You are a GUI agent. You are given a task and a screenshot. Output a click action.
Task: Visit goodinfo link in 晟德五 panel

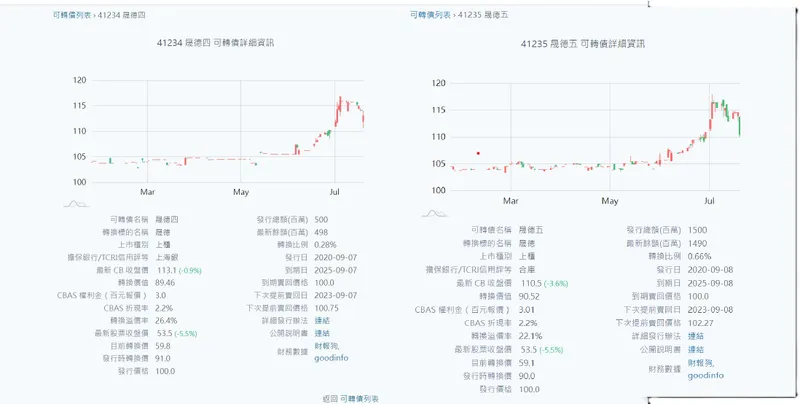click(705, 375)
